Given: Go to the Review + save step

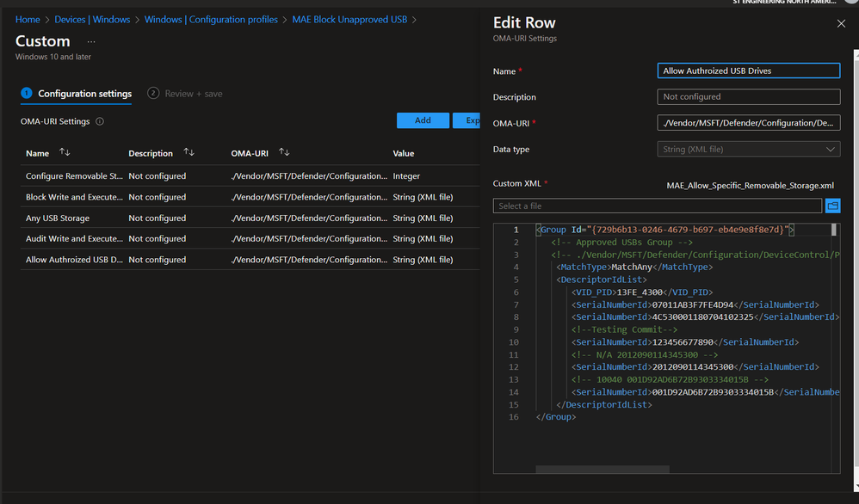Looking at the screenshot, I should pyautogui.click(x=185, y=94).
